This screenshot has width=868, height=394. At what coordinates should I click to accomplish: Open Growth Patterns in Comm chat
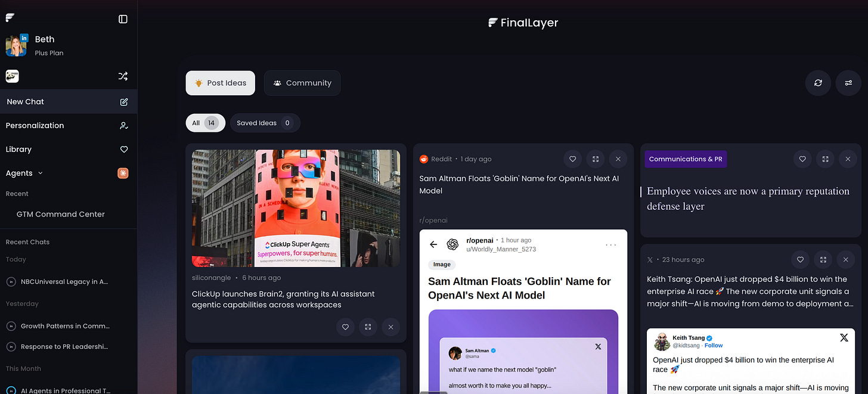[x=65, y=326]
